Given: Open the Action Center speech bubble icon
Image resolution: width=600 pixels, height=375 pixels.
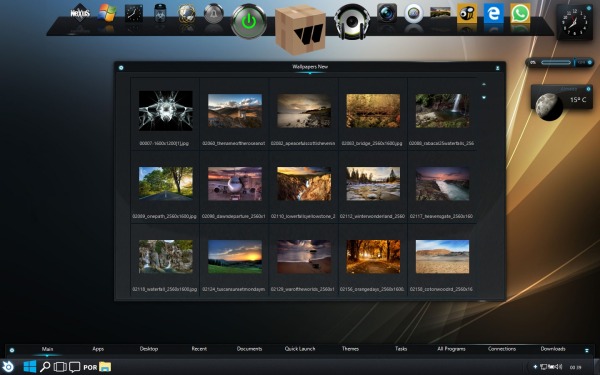Looking at the screenshot, I should pyautogui.click(x=75, y=367).
